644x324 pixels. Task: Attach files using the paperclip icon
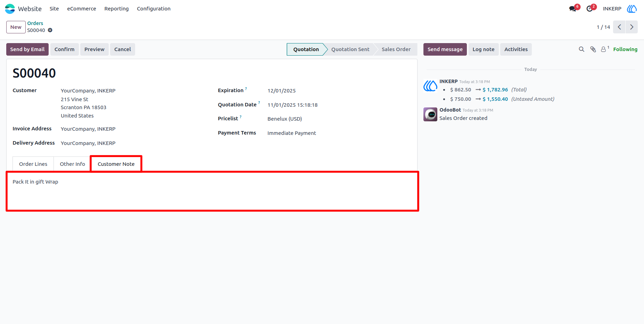coord(593,49)
